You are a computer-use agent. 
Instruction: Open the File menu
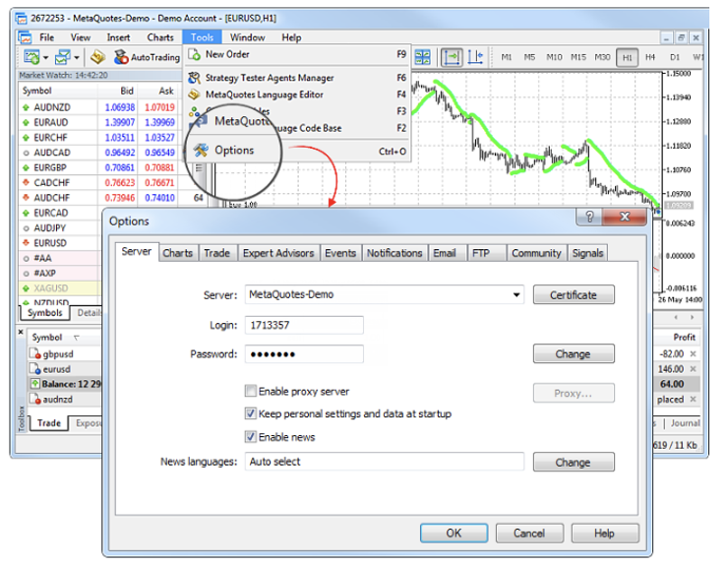coord(46,37)
